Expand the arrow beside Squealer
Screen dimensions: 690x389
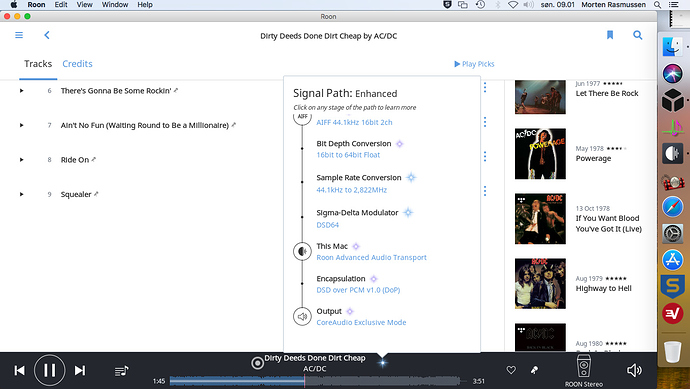22,194
